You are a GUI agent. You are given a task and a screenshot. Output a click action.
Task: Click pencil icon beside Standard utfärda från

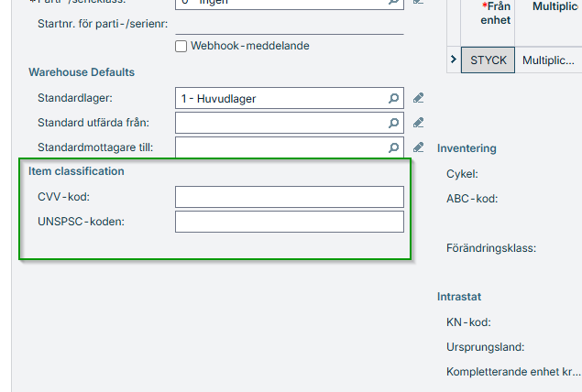(419, 122)
